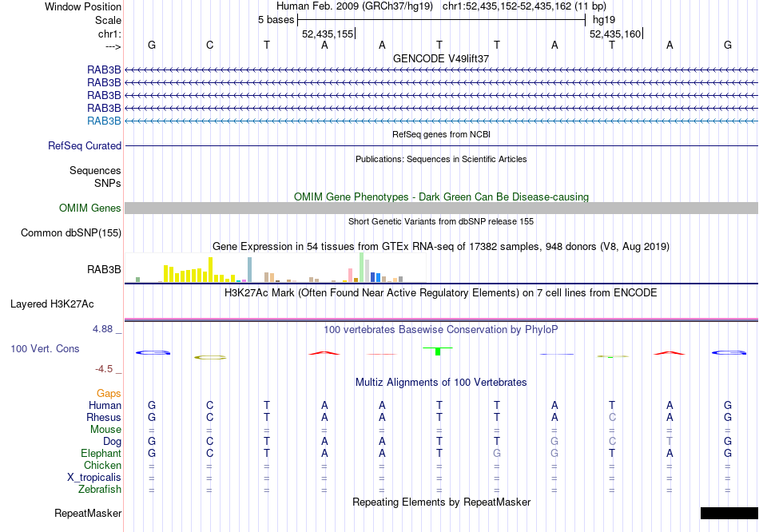Click the Layered H3K27Ac track label
Image resolution: width=759 pixels, height=532 pixels.
pyautogui.click(x=52, y=304)
